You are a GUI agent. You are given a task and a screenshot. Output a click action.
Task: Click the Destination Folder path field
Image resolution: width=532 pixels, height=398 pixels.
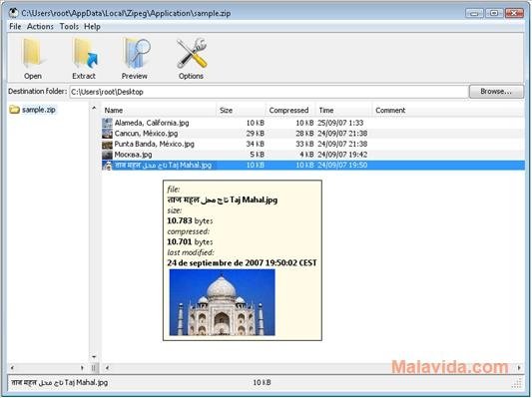(x=268, y=92)
